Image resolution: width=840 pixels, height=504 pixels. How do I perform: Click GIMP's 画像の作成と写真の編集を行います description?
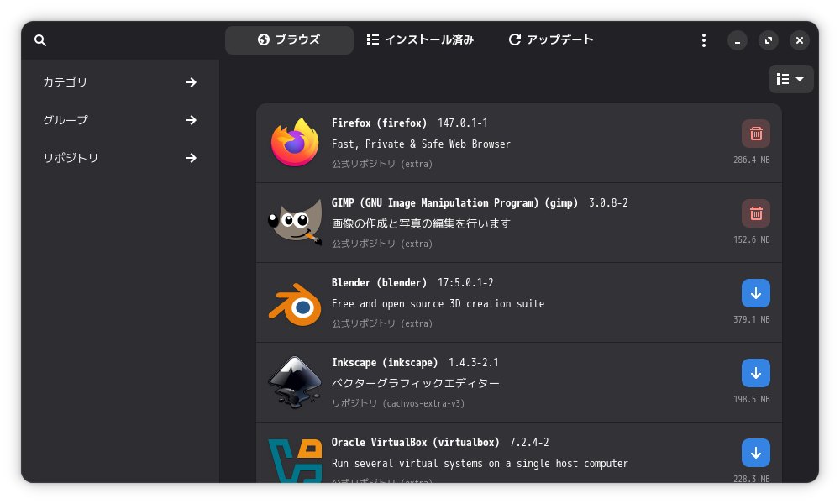pyautogui.click(x=421, y=223)
